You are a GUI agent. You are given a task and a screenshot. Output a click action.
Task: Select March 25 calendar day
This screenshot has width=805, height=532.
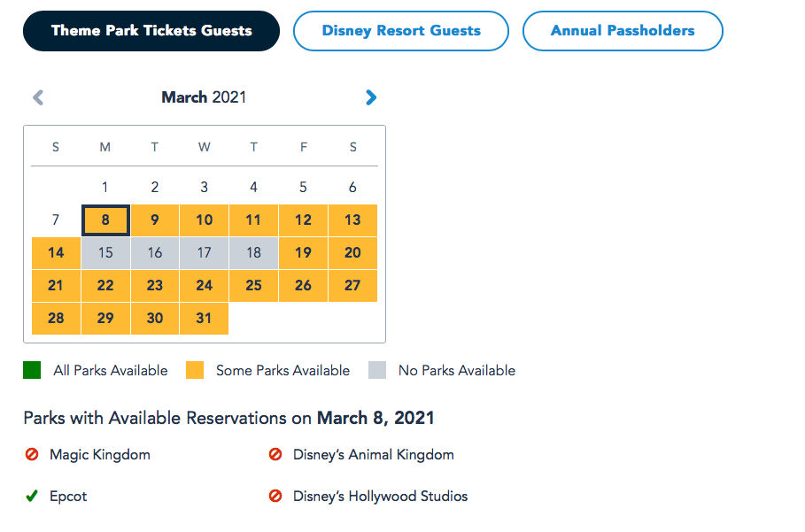[253, 286]
